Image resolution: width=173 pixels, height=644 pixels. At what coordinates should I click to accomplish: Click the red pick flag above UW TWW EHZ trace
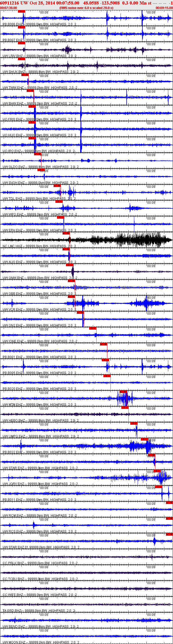point(25,75)
